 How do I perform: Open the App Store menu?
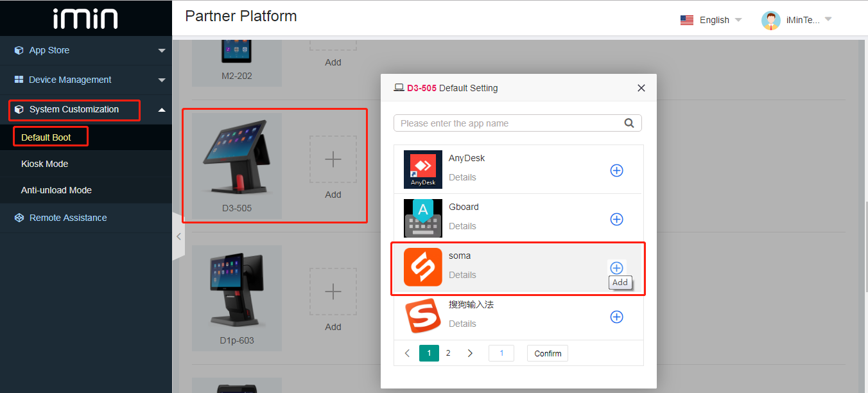point(86,50)
